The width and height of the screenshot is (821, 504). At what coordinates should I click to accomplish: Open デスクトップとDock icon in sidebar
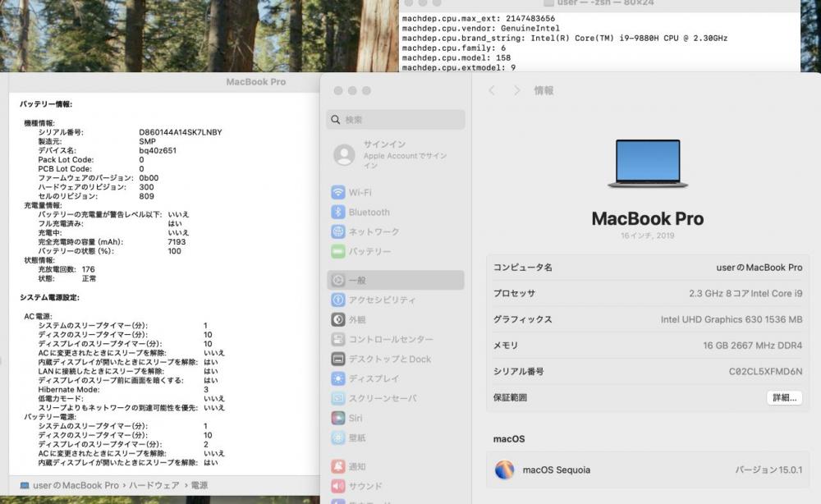click(x=338, y=359)
